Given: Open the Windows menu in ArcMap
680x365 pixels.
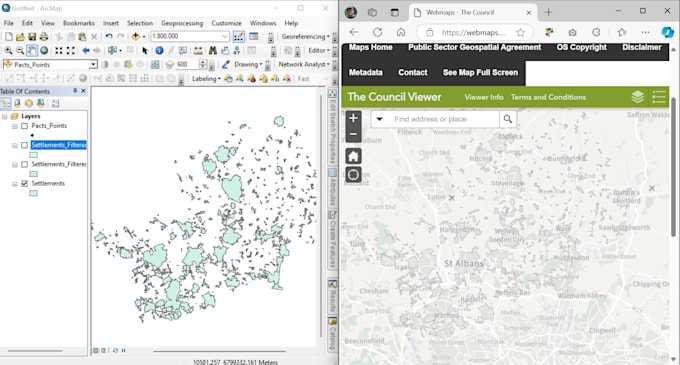Looking at the screenshot, I should click(x=262, y=23).
